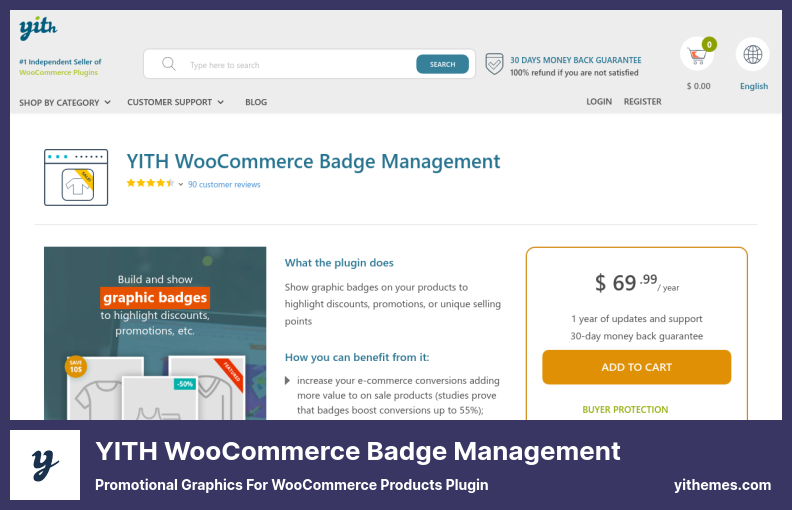Expand the Shop By Category menu

coord(65,103)
